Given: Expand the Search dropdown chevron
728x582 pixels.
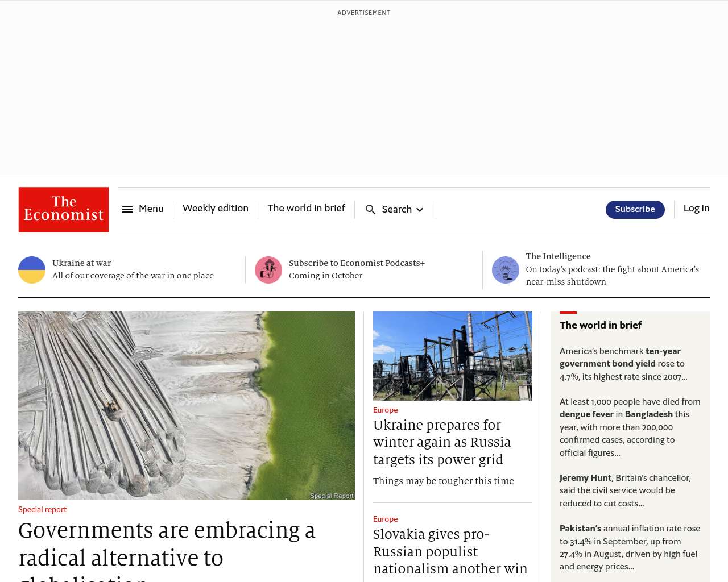Looking at the screenshot, I should [x=420, y=210].
